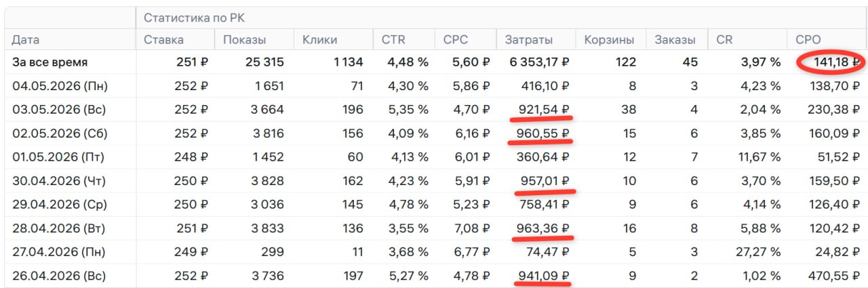
Task: Sort by the Дата column header
Action: 26,40
